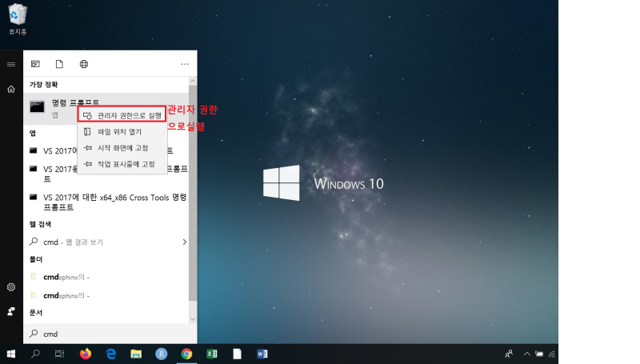The height and width of the screenshot is (364, 640).
Task: Select Run as administrator menu entry
Action: pyautogui.click(x=122, y=115)
